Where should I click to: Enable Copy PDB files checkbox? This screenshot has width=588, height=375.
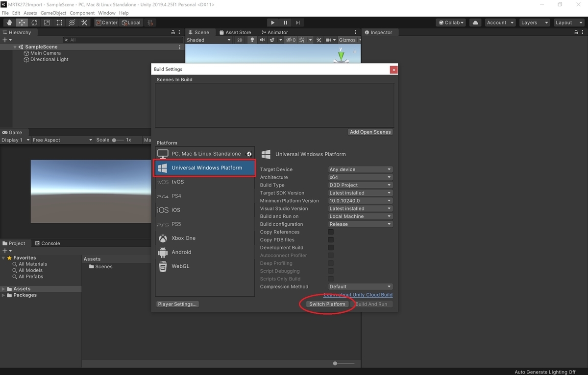[331, 240]
